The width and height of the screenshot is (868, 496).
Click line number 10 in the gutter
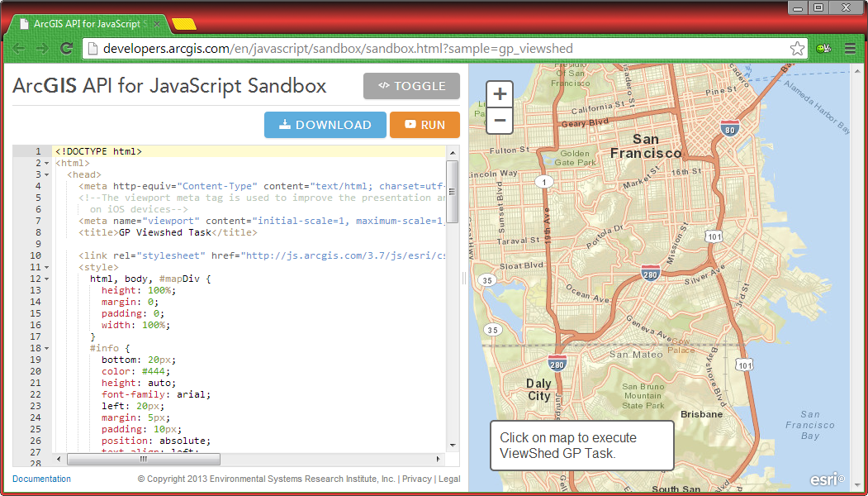coord(36,256)
